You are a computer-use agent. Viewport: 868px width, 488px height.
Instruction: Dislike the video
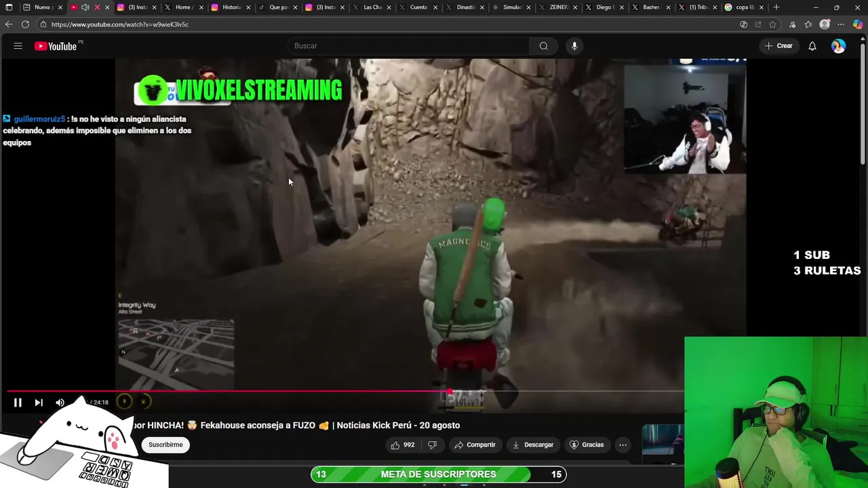433,445
